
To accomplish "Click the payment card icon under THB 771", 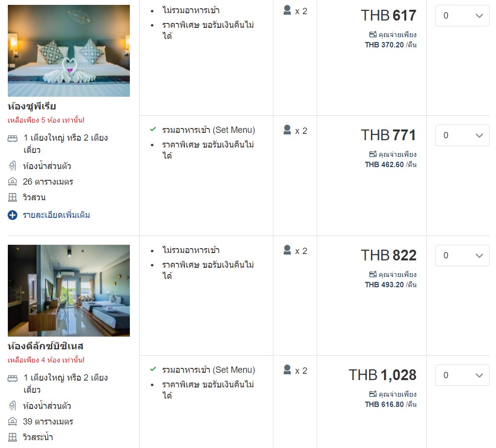I will coord(373,154).
